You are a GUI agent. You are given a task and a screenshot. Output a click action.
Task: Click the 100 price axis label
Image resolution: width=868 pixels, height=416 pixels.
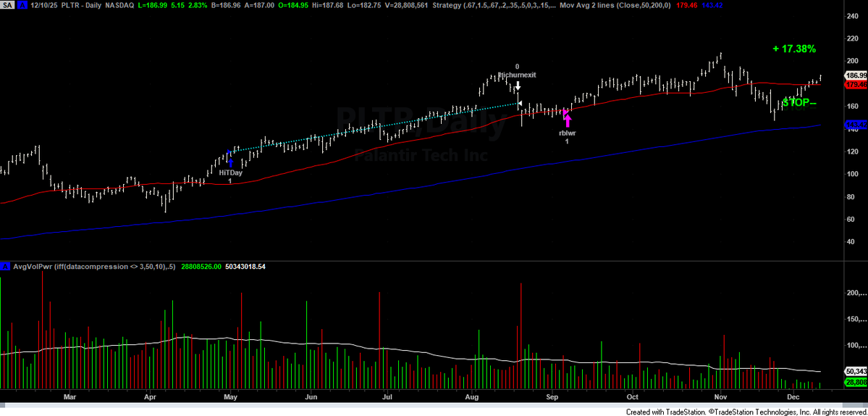pyautogui.click(x=854, y=174)
